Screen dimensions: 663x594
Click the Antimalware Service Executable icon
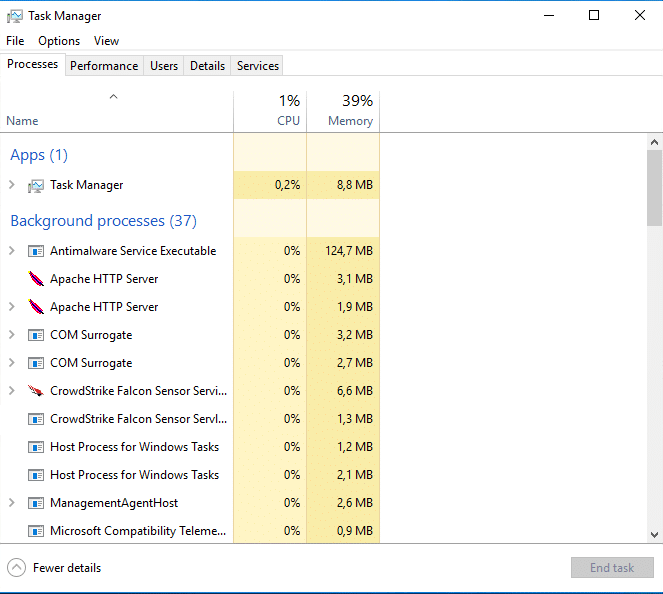click(36, 251)
